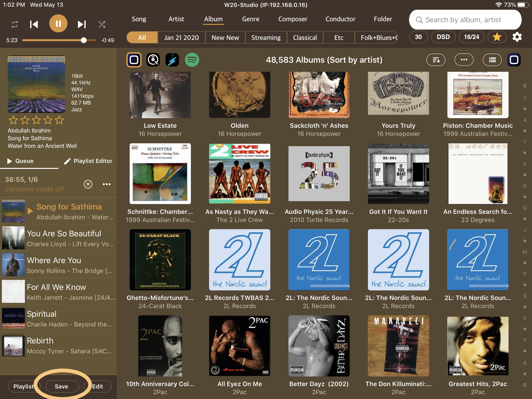This screenshot has width=532, height=399.
Task: Toggle the 30 recent filter
Action: tap(418, 37)
